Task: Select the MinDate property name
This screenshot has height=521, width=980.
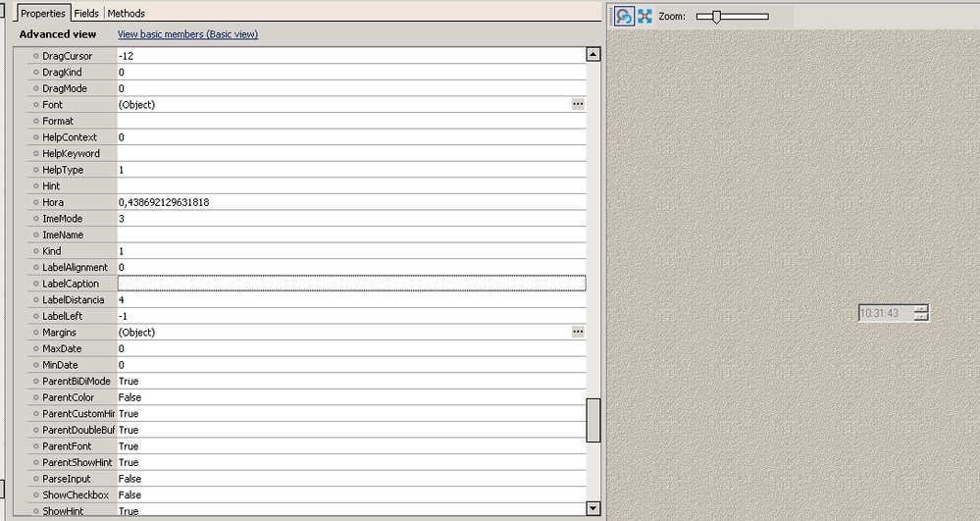Action: 61,365
